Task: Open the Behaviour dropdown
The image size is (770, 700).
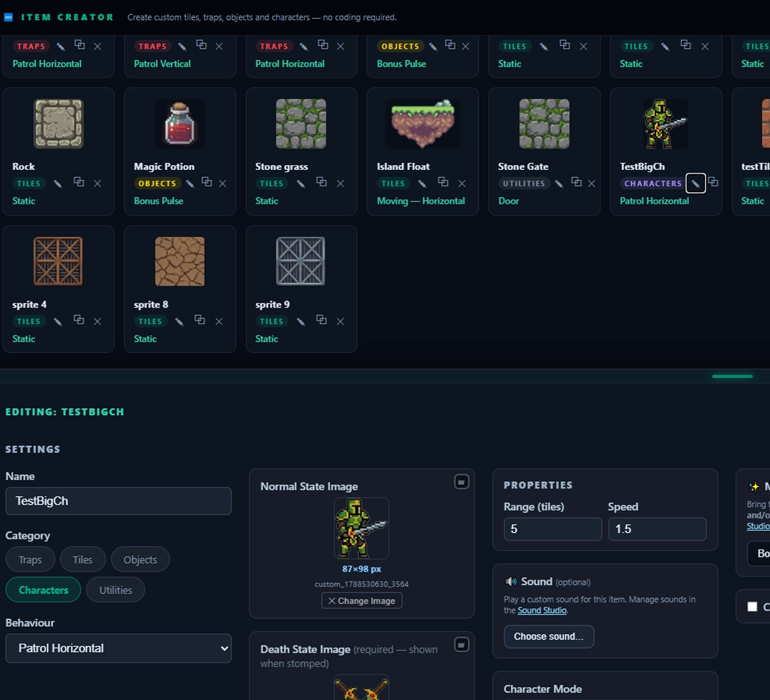Action: (118, 648)
